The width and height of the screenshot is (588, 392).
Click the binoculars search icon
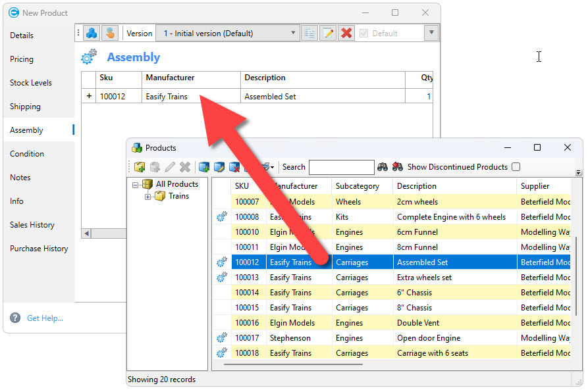pyautogui.click(x=383, y=167)
